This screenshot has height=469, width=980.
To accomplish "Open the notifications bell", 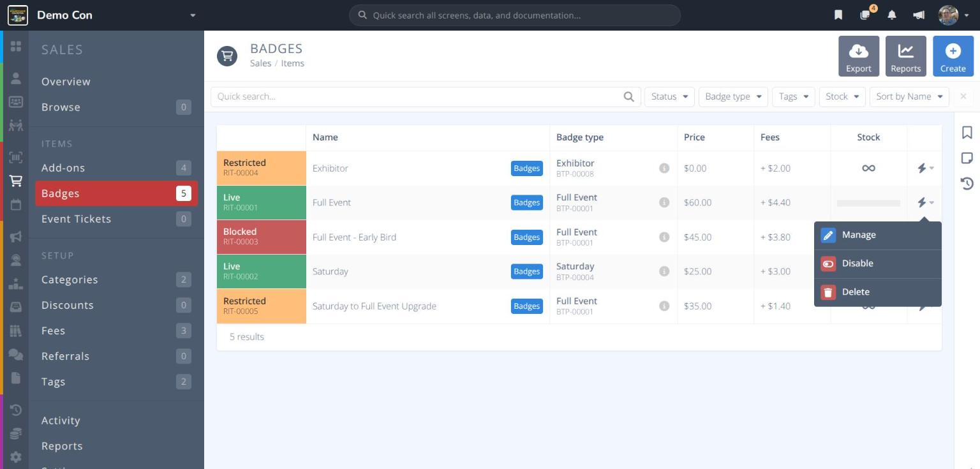I will (892, 15).
